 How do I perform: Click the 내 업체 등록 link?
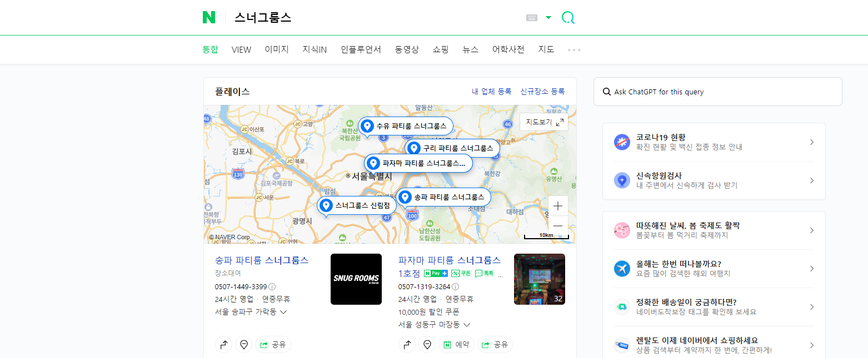[491, 92]
